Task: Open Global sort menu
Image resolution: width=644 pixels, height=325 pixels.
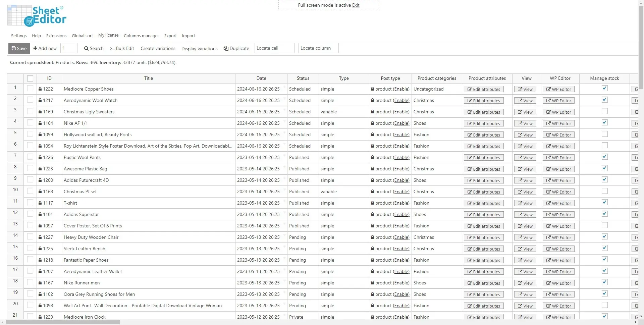Action: [82, 36]
